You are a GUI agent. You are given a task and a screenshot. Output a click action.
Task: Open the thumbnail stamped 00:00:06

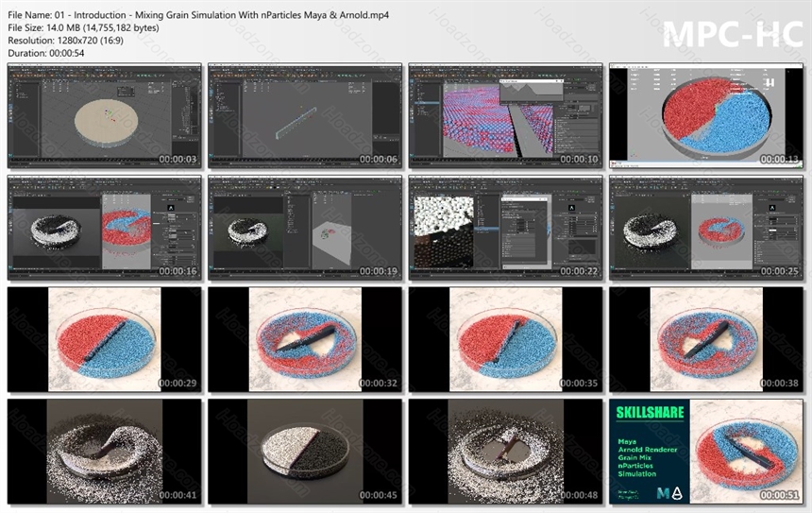tap(305, 116)
